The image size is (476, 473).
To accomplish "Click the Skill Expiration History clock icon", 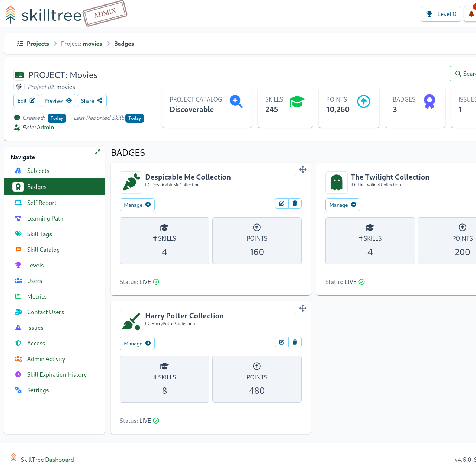I will [x=18, y=374].
